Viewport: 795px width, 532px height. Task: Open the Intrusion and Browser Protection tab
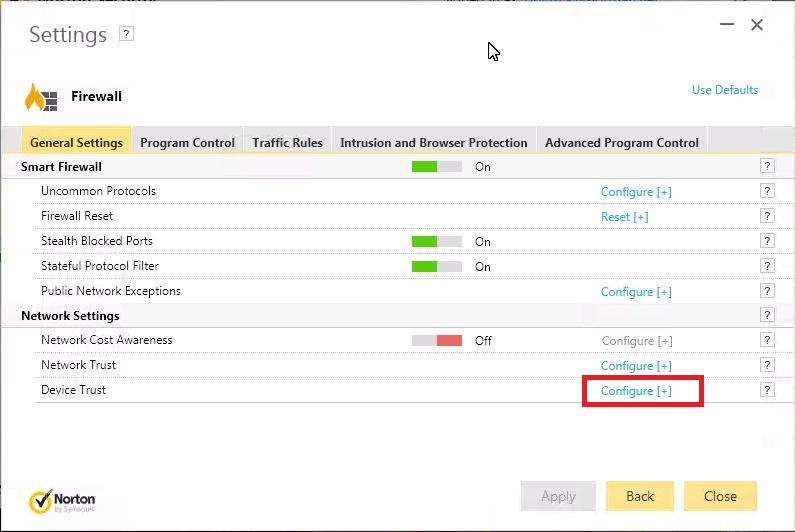point(433,142)
